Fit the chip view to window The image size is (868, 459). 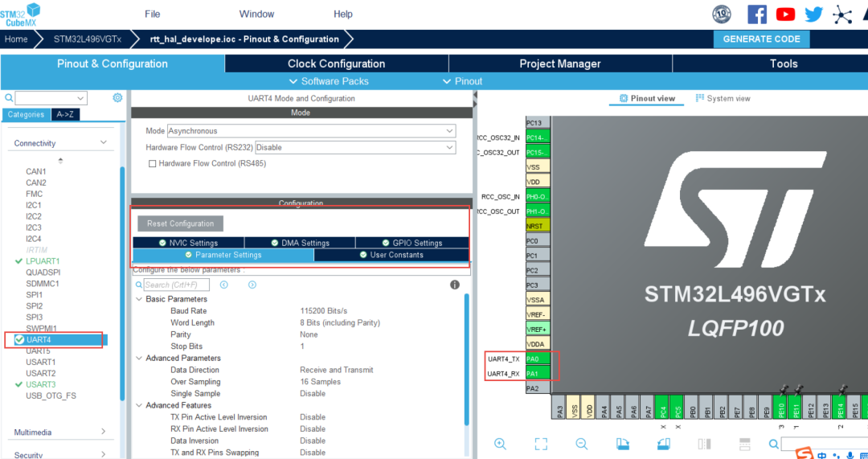coord(541,444)
